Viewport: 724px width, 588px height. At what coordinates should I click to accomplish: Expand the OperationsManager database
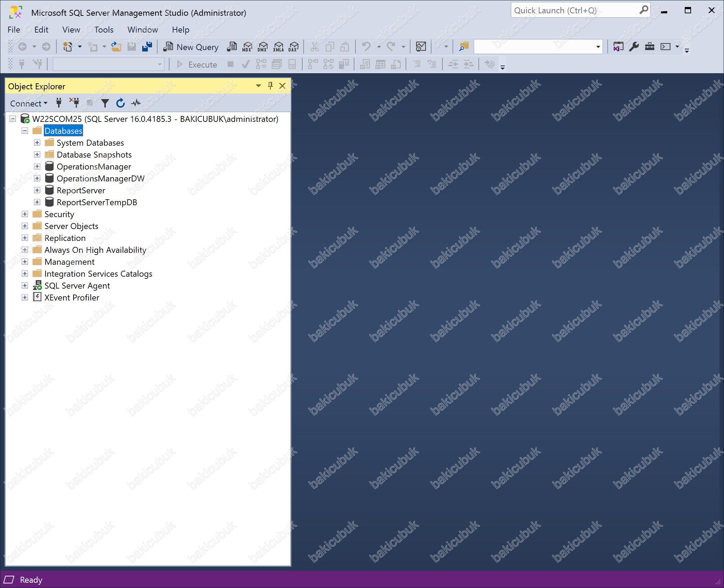pyautogui.click(x=37, y=166)
